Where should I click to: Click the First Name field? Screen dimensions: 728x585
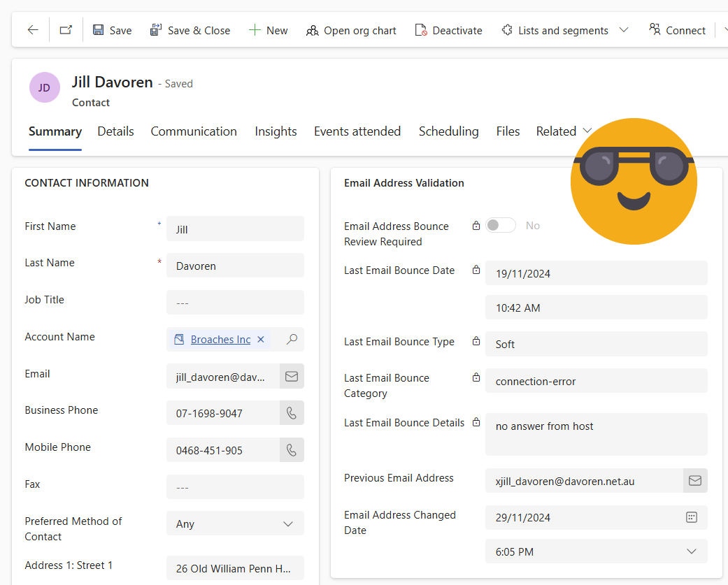click(235, 229)
